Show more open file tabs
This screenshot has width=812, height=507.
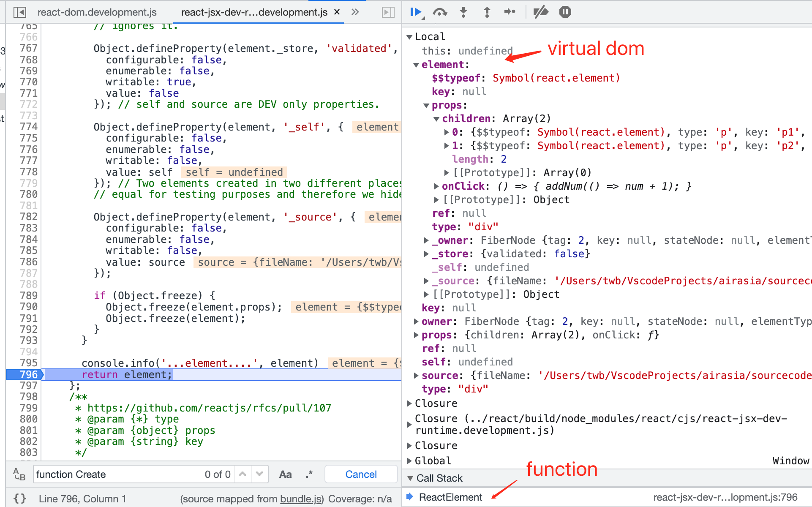click(355, 12)
